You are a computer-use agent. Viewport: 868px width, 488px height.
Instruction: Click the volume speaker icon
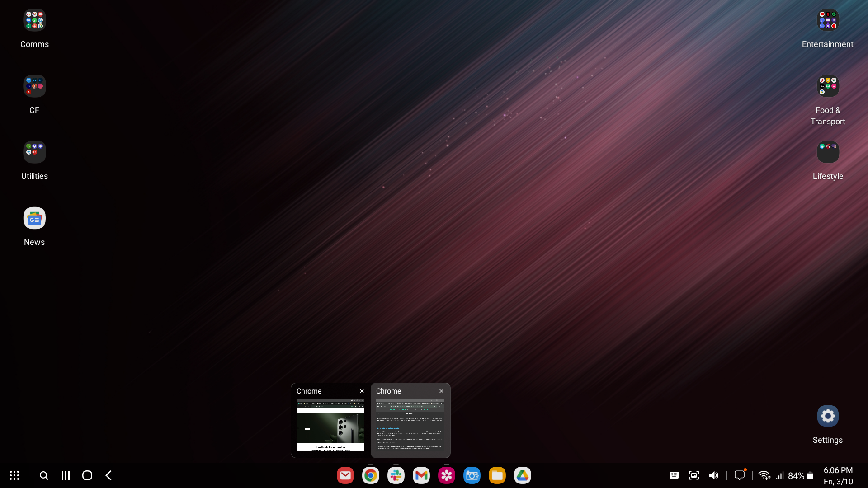click(x=714, y=475)
